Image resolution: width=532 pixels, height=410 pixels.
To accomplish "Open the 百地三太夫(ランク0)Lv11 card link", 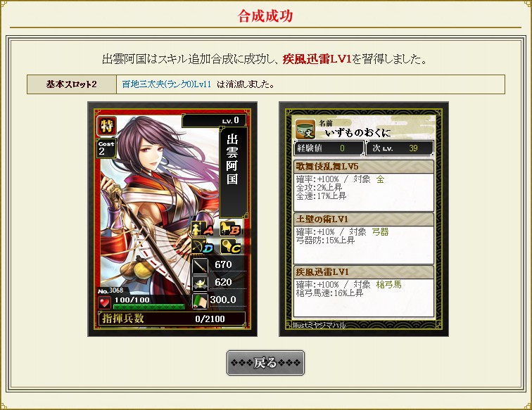I will coord(167,84).
